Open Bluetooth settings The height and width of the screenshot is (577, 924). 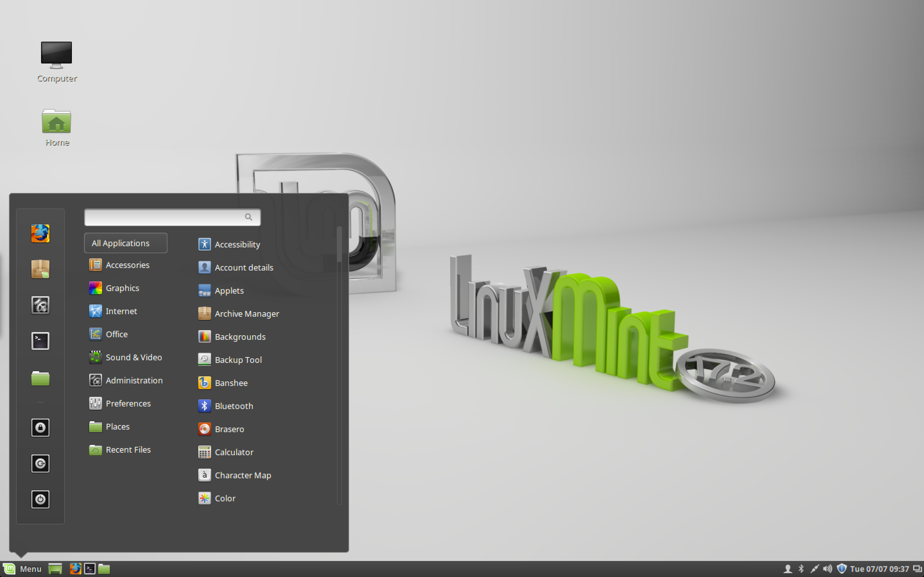click(233, 406)
